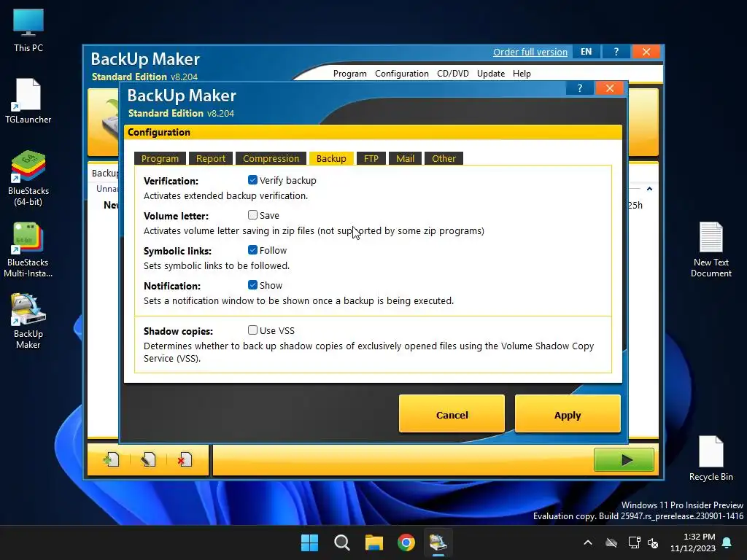Click the BackUp Maker taskbar icon
Screen dimensions: 747x560
click(438, 542)
